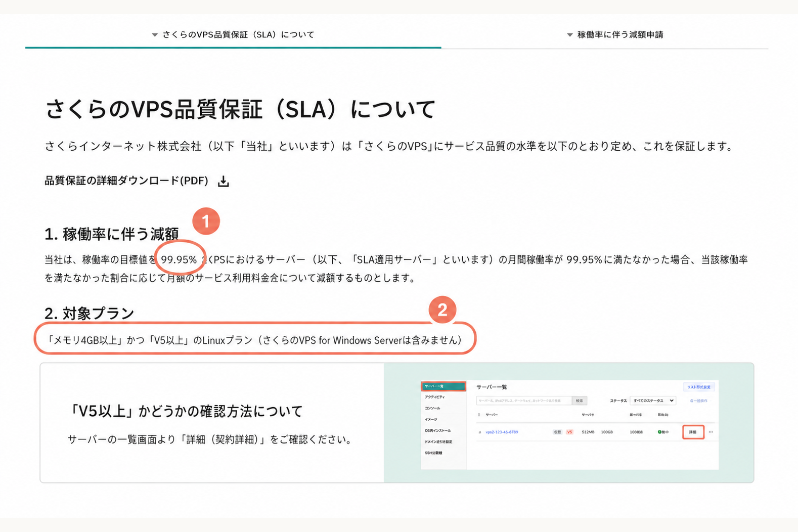Screen dimensions: 798x532
Task: Open イメージ in the control panel sidebar
Action: pos(431,419)
